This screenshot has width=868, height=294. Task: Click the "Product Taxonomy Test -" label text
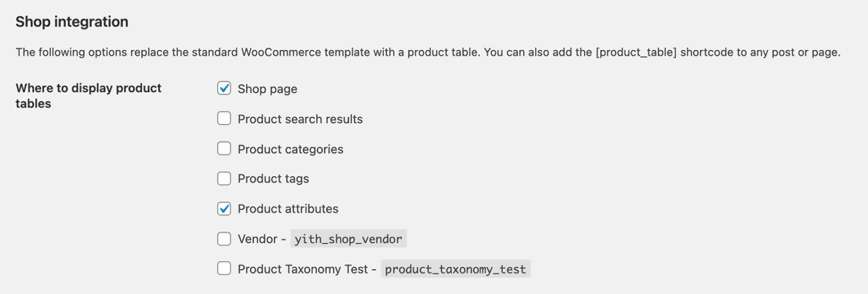pyautogui.click(x=307, y=269)
